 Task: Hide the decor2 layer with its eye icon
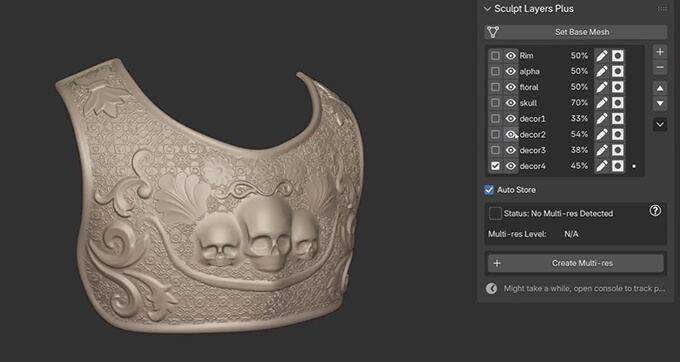tap(511, 134)
